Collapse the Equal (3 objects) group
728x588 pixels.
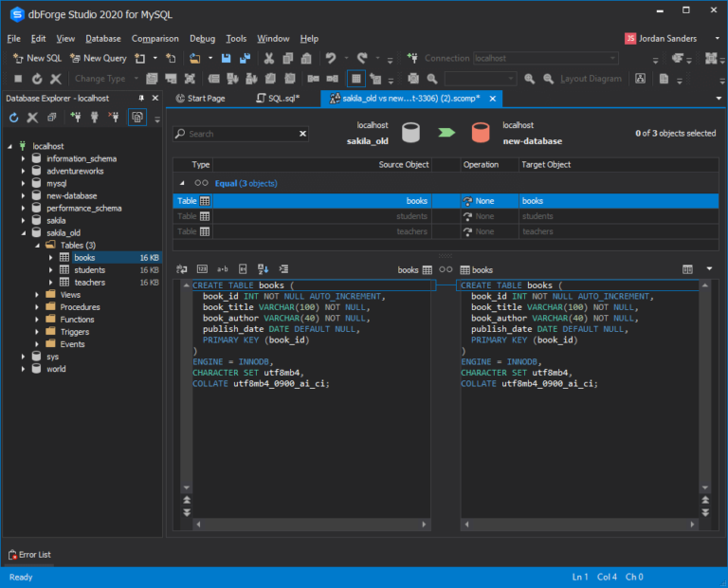click(182, 183)
